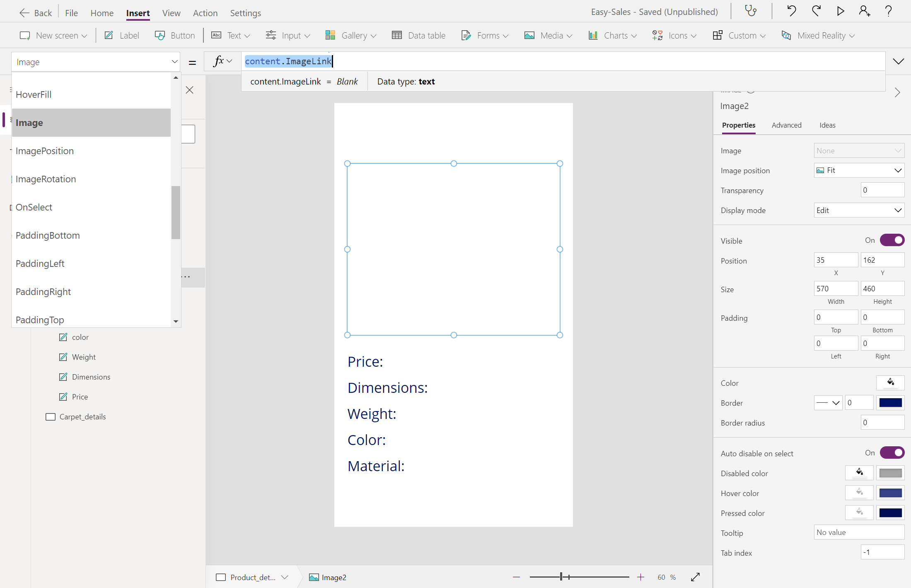Insert a Button control
911x588 pixels.
click(174, 36)
